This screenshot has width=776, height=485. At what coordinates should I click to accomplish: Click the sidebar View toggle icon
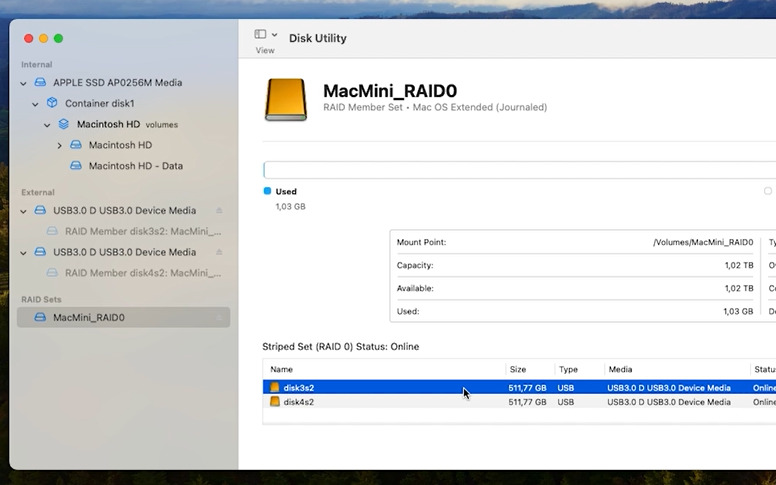[260, 34]
